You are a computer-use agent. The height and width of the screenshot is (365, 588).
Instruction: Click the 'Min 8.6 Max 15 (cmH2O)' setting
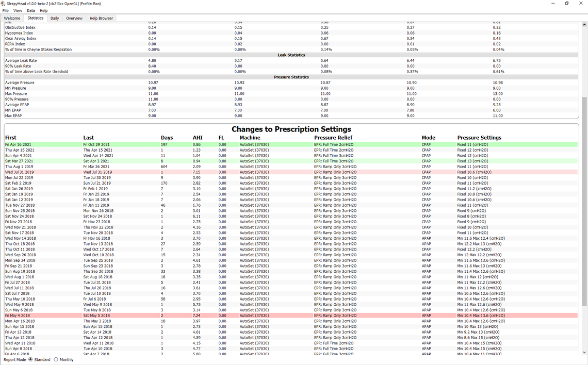479,338
